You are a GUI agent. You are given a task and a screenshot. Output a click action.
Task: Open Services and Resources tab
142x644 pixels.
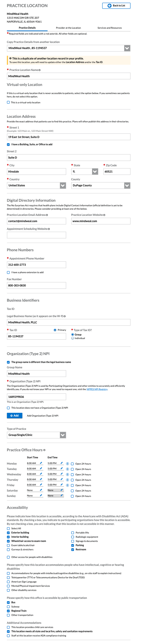(109, 28)
